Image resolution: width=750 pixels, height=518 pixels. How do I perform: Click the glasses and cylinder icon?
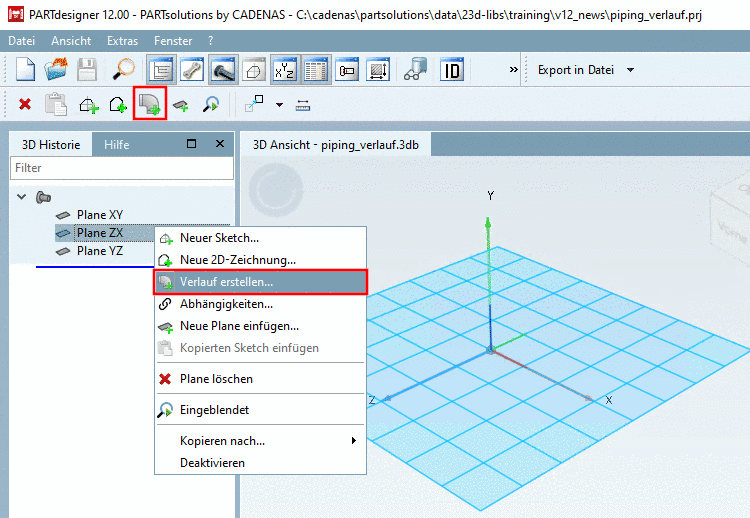[x=415, y=70]
